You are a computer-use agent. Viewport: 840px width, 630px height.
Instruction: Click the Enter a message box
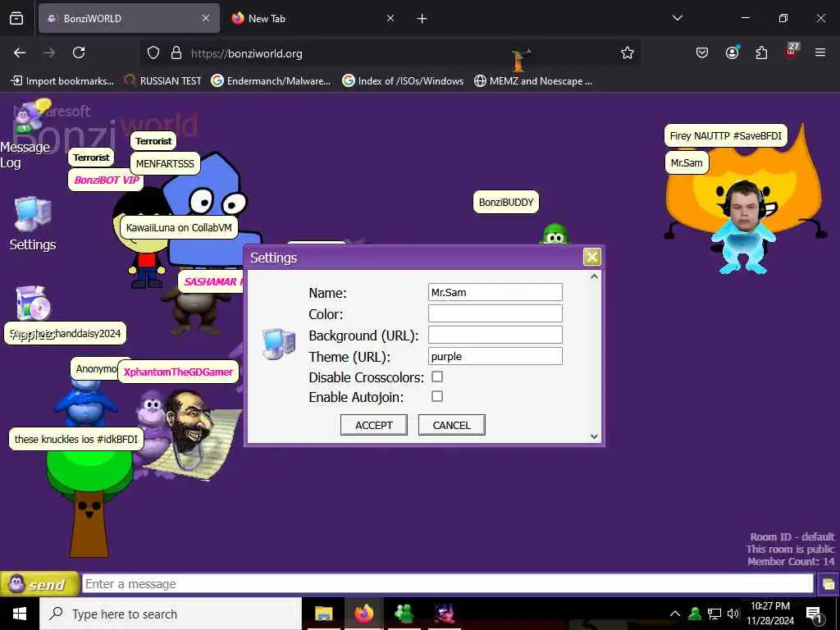448,583
